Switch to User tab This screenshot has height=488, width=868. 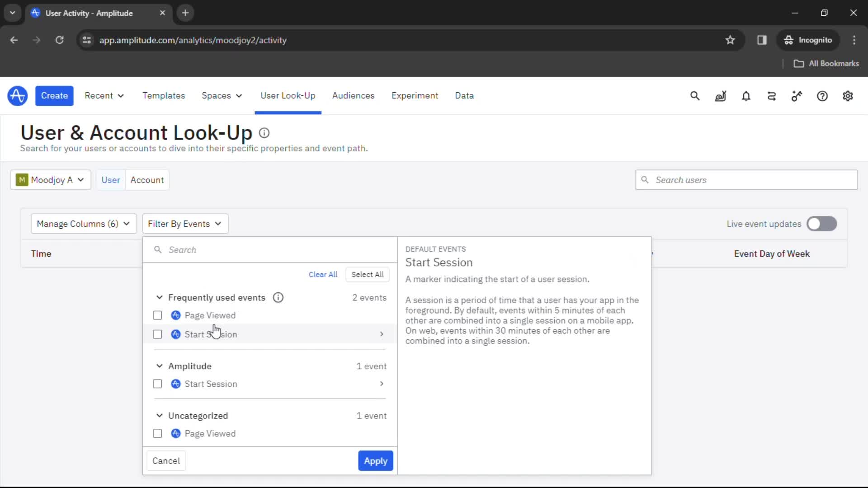(x=111, y=180)
